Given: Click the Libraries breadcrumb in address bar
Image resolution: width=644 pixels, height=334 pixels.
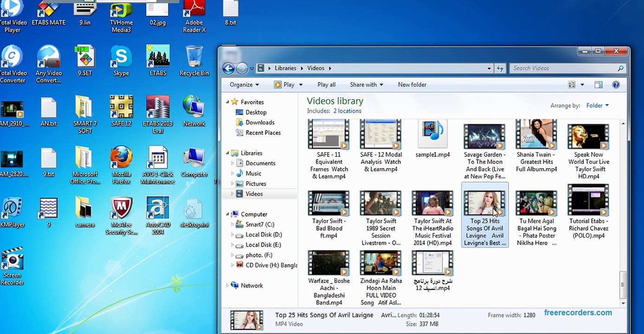Looking at the screenshot, I should [x=285, y=68].
